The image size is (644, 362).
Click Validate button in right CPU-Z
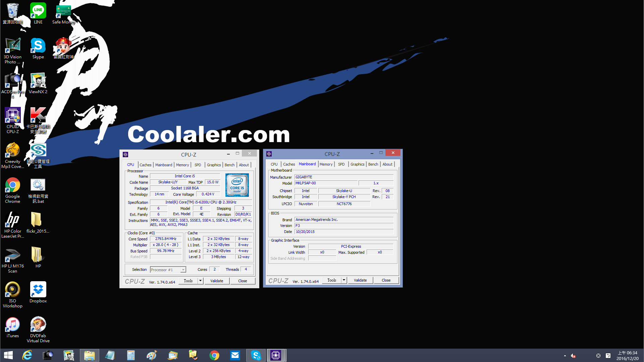[360, 280]
